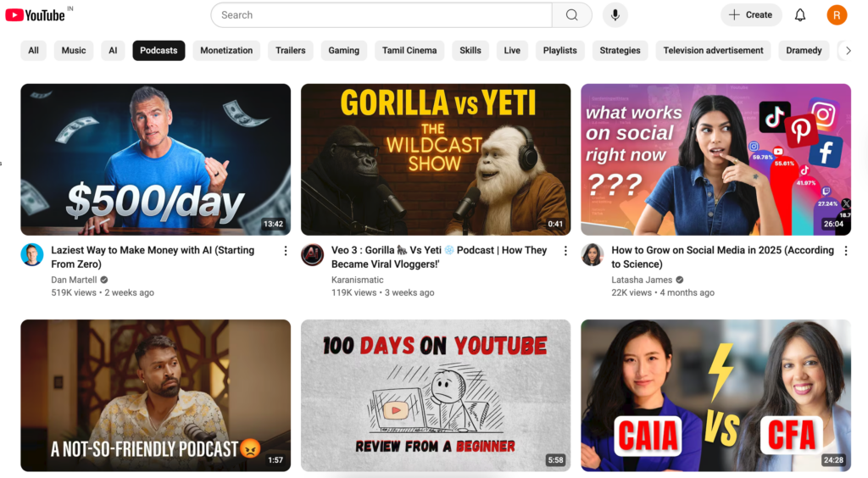Open the Laziest Way to Make Money title
This screenshot has width=868, height=478.
pyautogui.click(x=153, y=257)
